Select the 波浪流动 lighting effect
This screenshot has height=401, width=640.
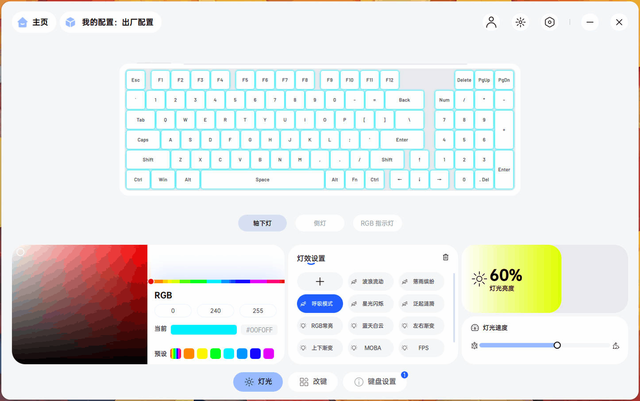pyautogui.click(x=371, y=281)
